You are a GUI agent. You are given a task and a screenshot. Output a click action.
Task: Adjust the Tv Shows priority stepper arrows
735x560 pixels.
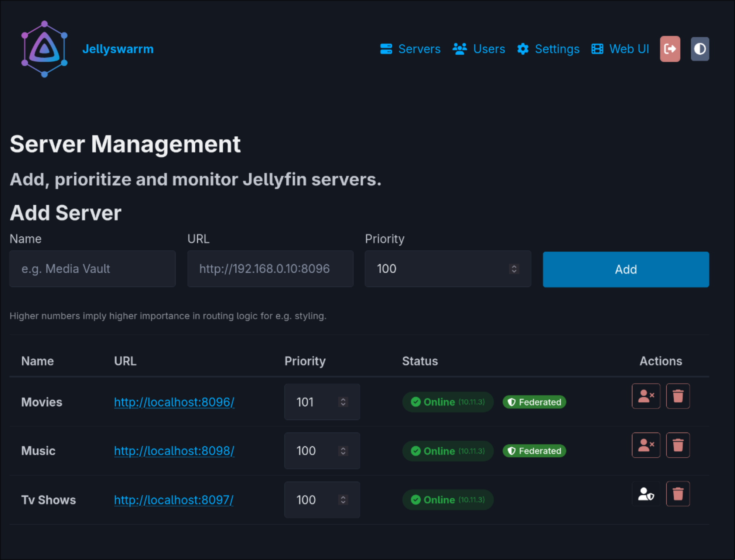click(343, 499)
